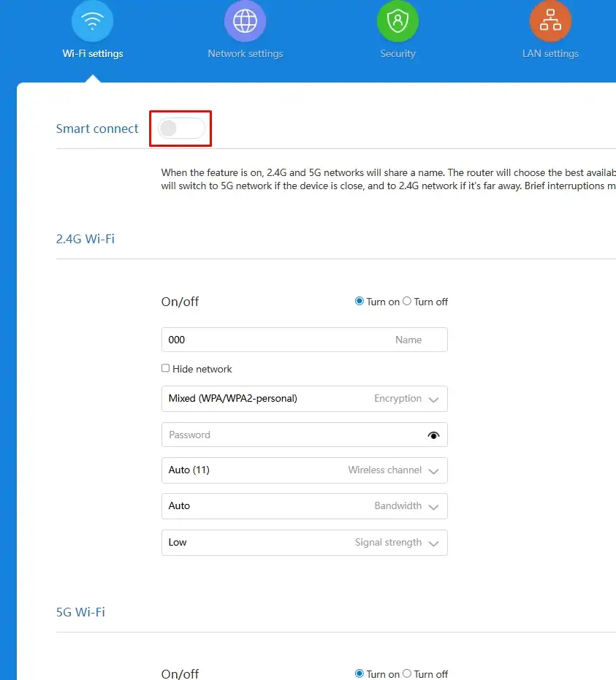Go to the LAN settings tab label

(550, 53)
